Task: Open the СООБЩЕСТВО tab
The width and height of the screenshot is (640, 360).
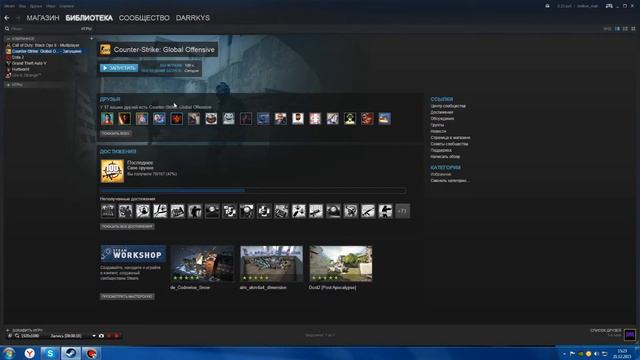Action: 144,18
